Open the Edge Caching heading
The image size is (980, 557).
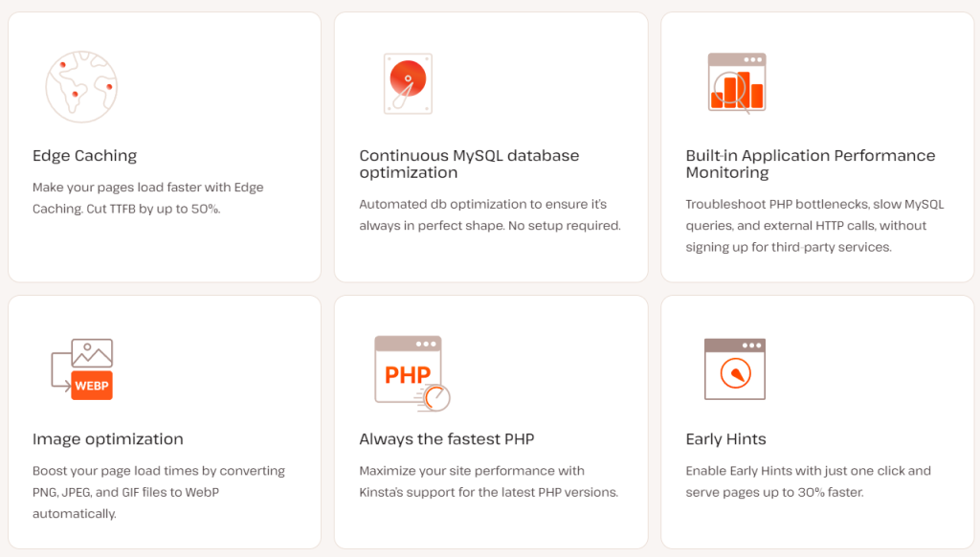point(84,155)
